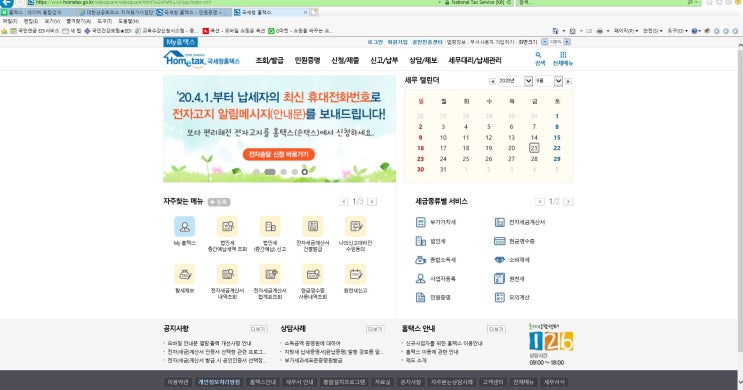Open the 126 상담센터 banner
The width and height of the screenshot is (743, 390).
coord(551,345)
